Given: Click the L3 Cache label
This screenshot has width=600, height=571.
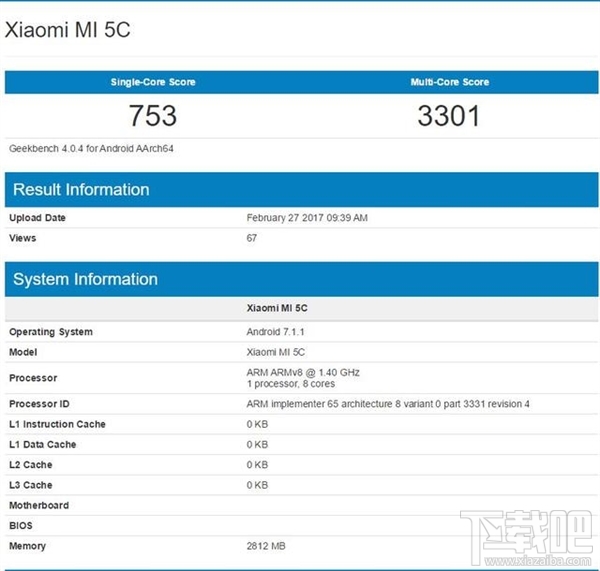Looking at the screenshot, I should [x=31, y=485].
